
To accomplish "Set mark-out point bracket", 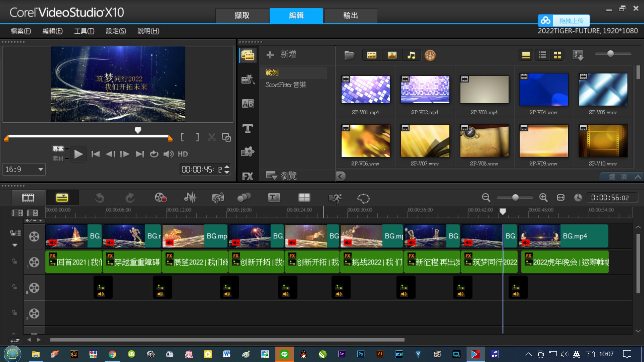I will click(x=197, y=137).
